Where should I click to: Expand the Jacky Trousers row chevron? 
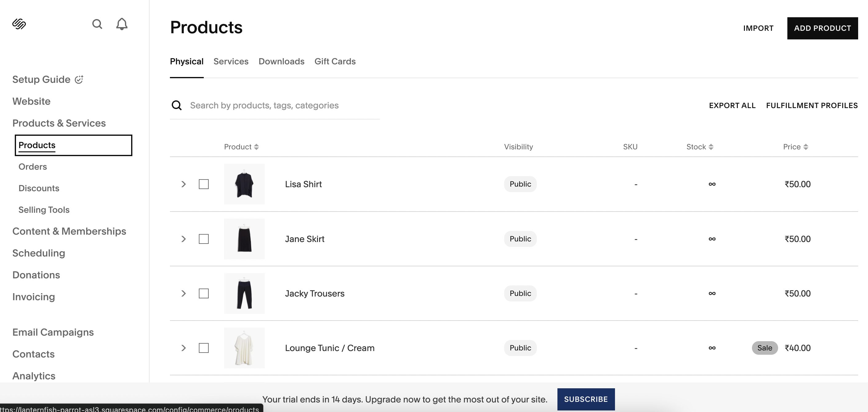point(184,293)
